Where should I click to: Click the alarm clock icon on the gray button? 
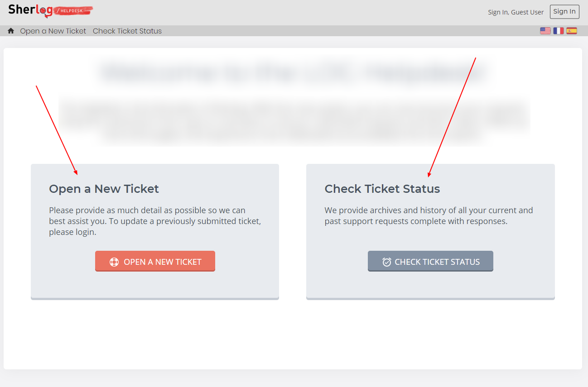(x=387, y=262)
